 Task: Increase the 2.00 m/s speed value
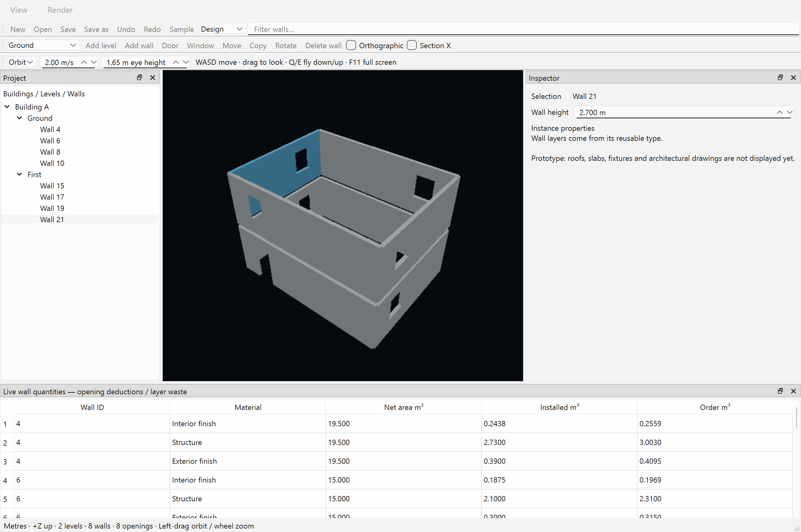tap(84, 62)
